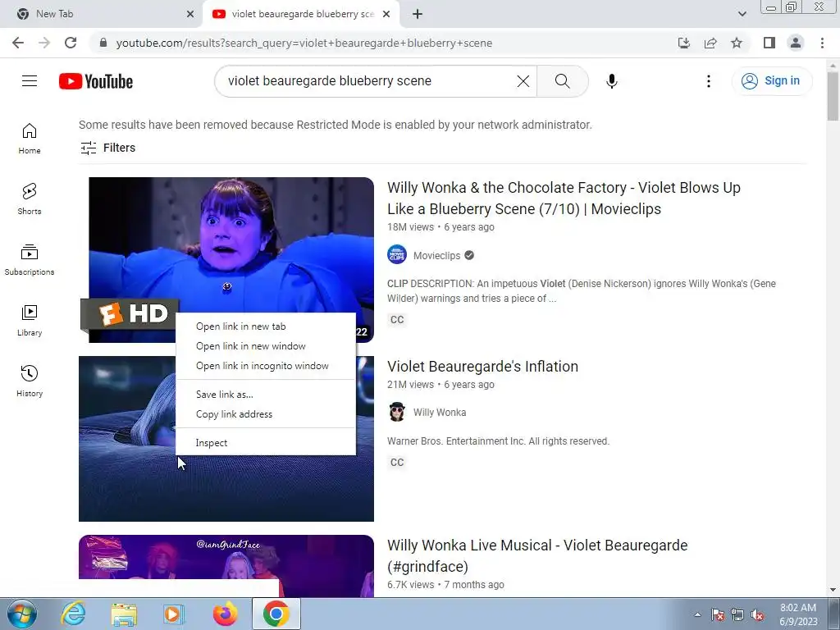Click the install app icon in address bar
The image size is (840, 630).
click(x=683, y=43)
